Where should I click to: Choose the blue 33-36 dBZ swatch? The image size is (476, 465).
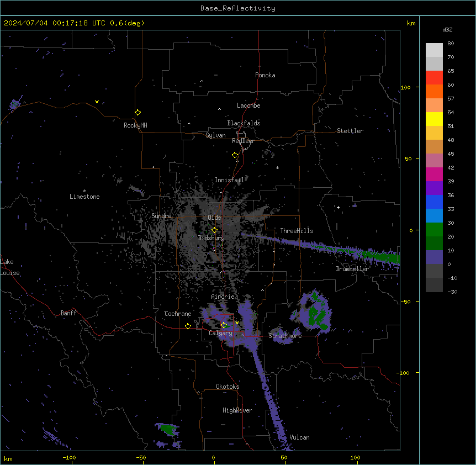click(x=434, y=202)
